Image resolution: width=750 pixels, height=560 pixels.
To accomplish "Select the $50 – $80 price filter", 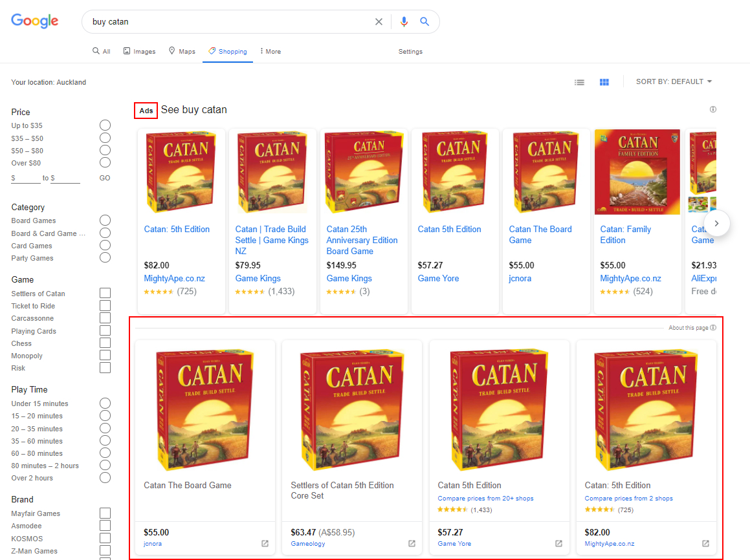I will click(105, 151).
